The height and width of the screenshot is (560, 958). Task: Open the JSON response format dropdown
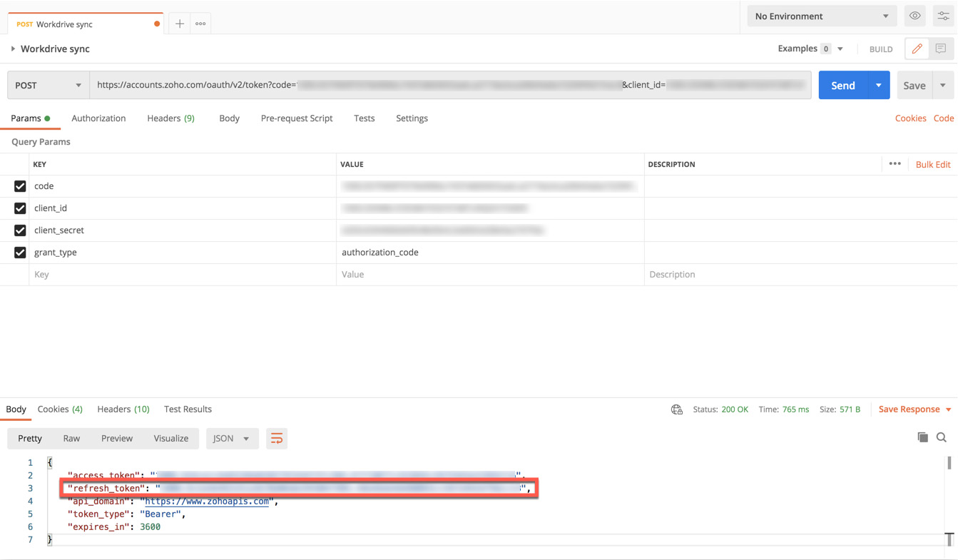[x=232, y=439]
